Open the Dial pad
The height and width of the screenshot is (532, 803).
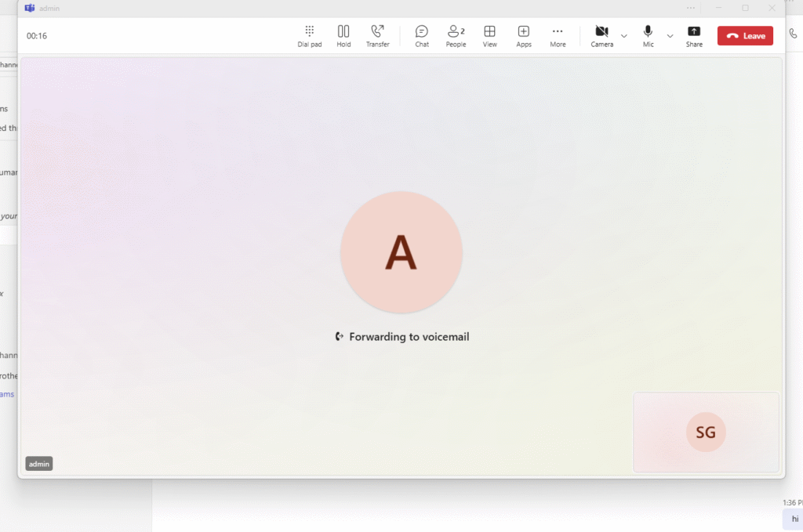pos(309,35)
